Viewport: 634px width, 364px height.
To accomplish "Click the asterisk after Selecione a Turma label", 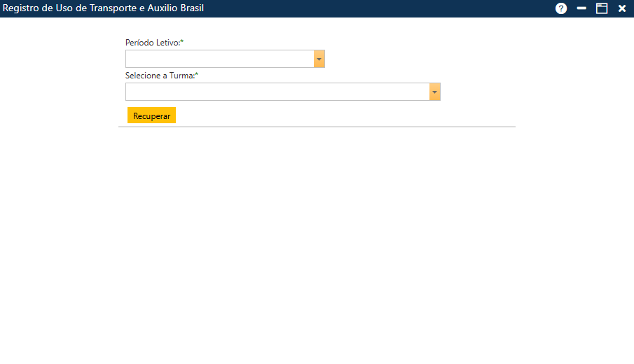I will [197, 75].
